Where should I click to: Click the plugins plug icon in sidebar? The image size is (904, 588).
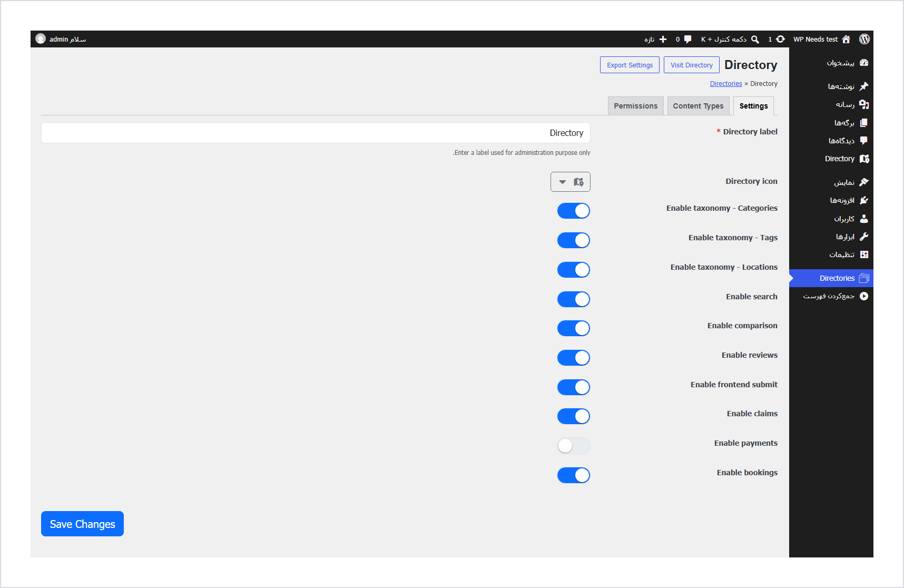coord(864,200)
